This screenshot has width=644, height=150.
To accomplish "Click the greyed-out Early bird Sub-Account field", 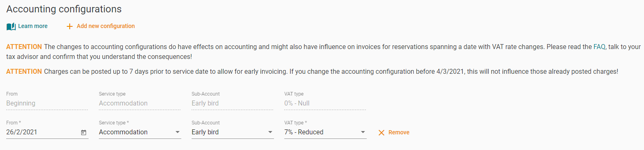I will 233,103.
